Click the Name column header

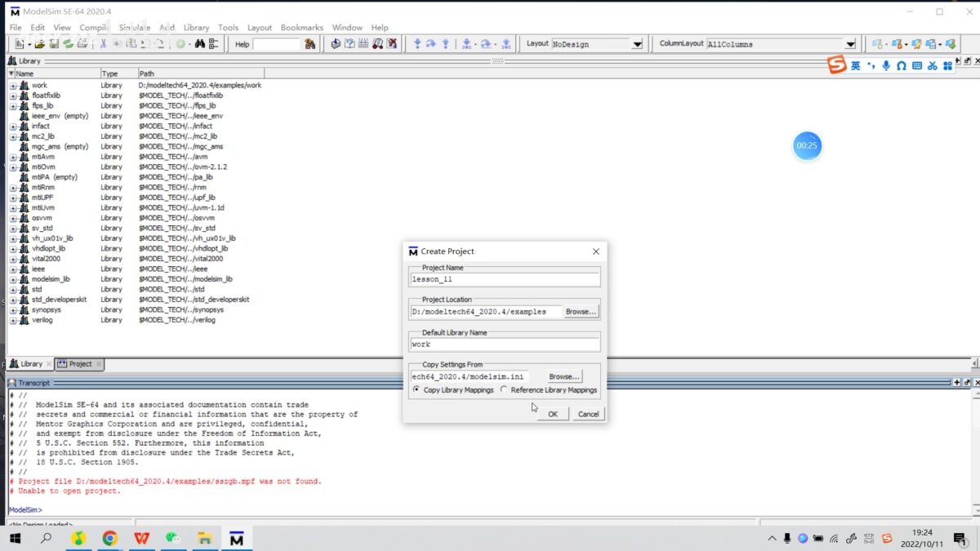pos(53,73)
